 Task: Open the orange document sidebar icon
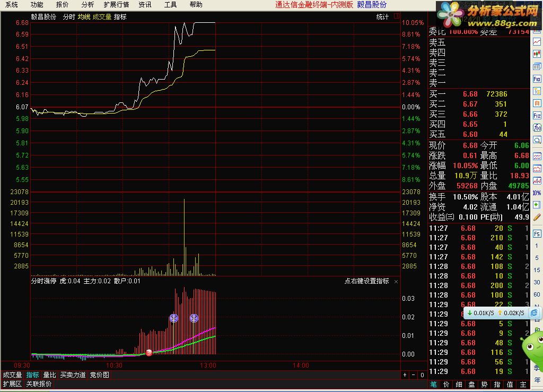click(537, 103)
